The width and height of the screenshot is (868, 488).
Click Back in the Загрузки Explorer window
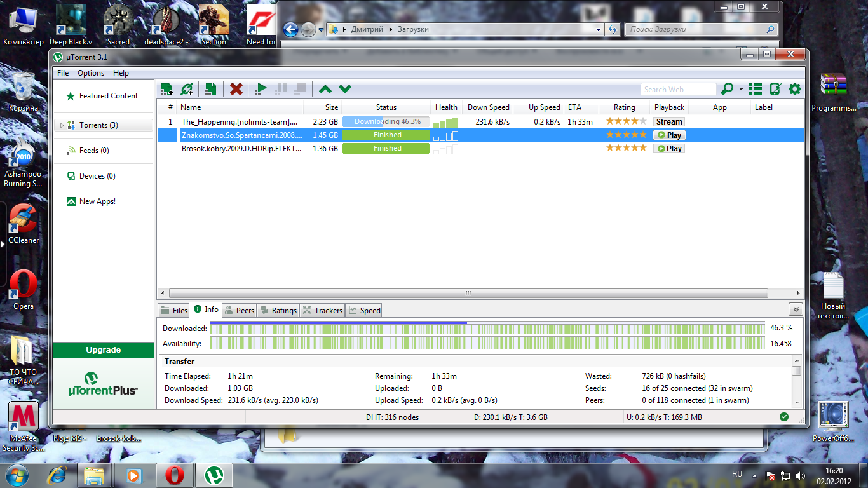click(290, 29)
